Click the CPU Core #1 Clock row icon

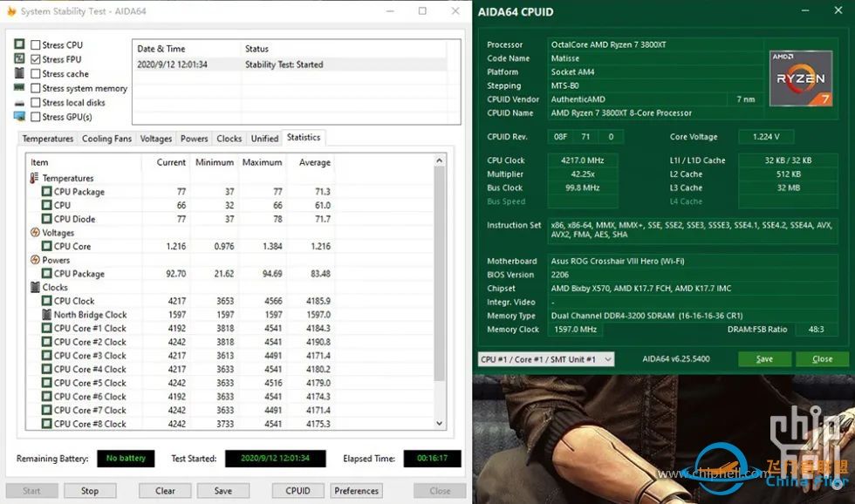[x=47, y=328]
